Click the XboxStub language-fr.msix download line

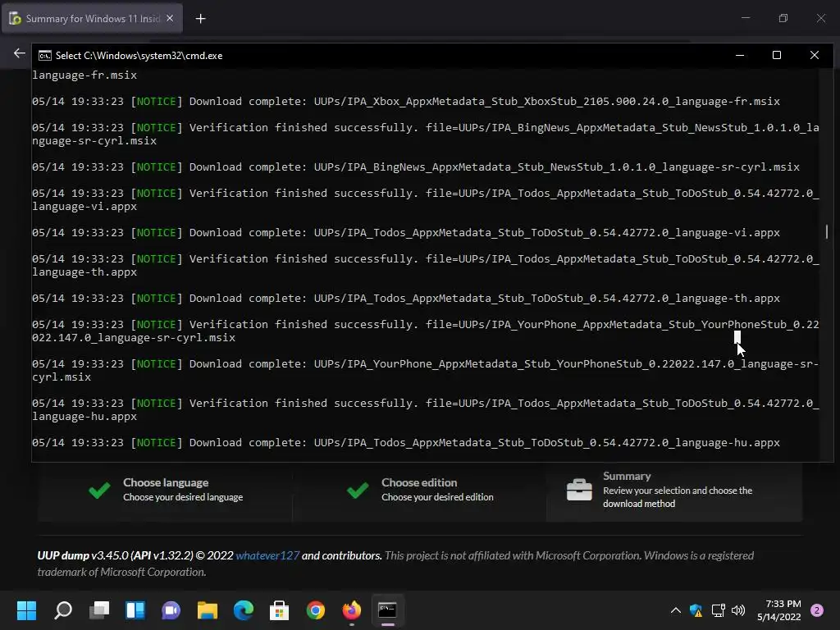tap(405, 101)
